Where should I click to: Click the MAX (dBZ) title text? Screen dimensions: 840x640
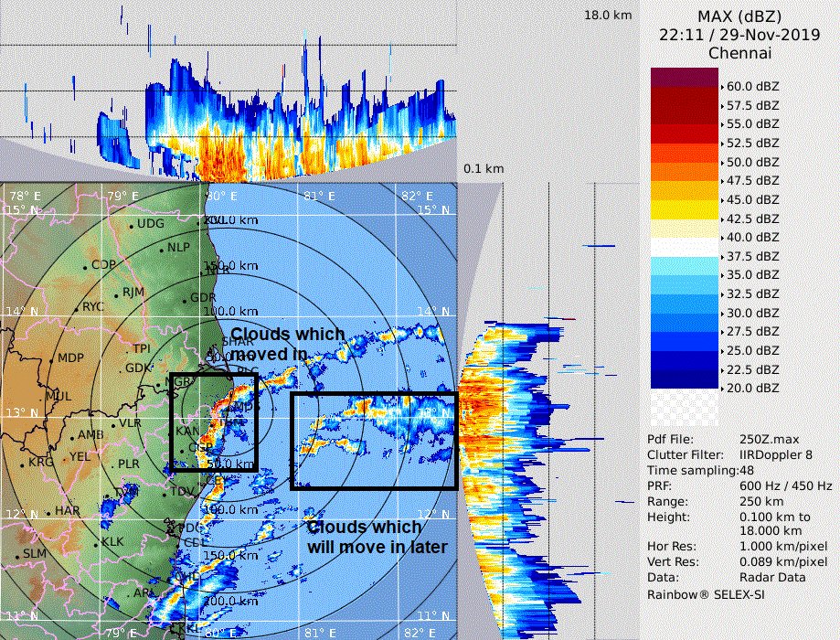pyautogui.click(x=739, y=16)
